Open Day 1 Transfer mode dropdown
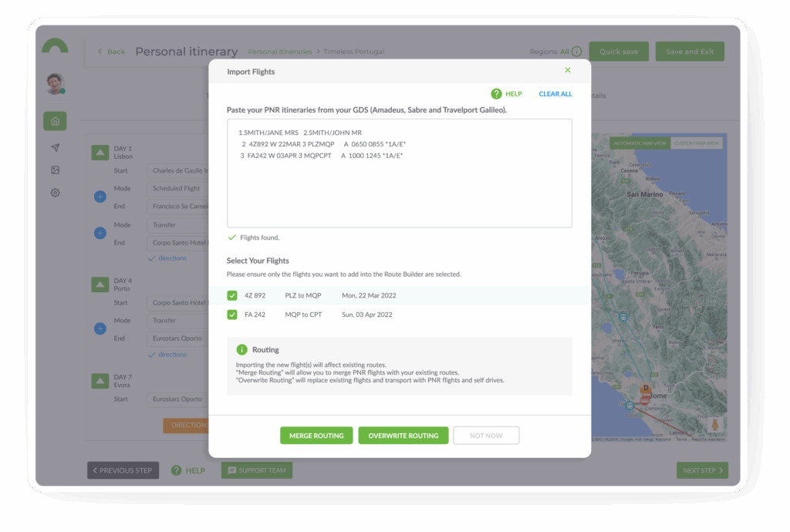 pos(178,225)
